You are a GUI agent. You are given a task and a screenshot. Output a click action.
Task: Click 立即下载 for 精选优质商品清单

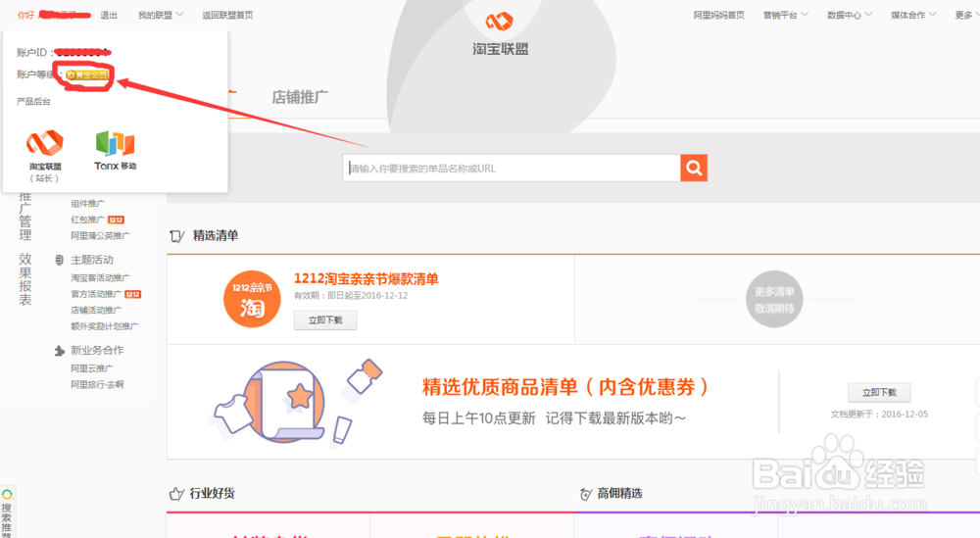pos(879,392)
